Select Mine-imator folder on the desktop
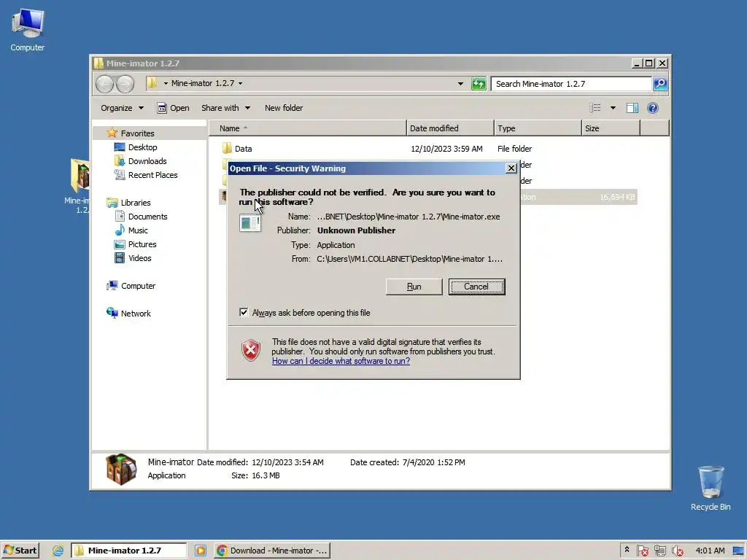The image size is (747, 560). [78, 186]
